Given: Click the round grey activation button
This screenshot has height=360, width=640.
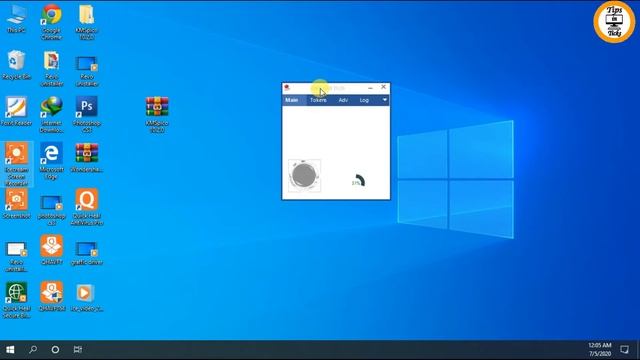Looking at the screenshot, I should pos(304,176).
